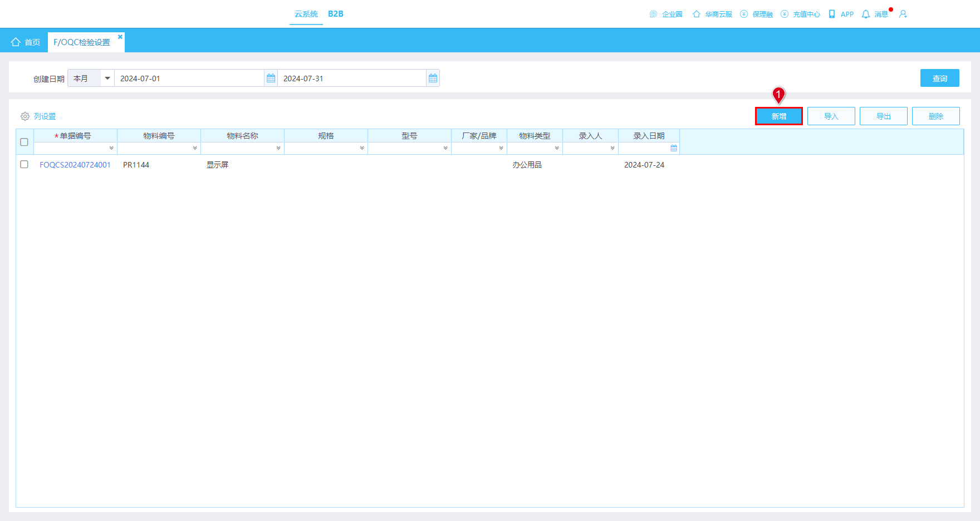Go to the 首页 home tab
This screenshot has width=980, height=521.
[26, 42]
